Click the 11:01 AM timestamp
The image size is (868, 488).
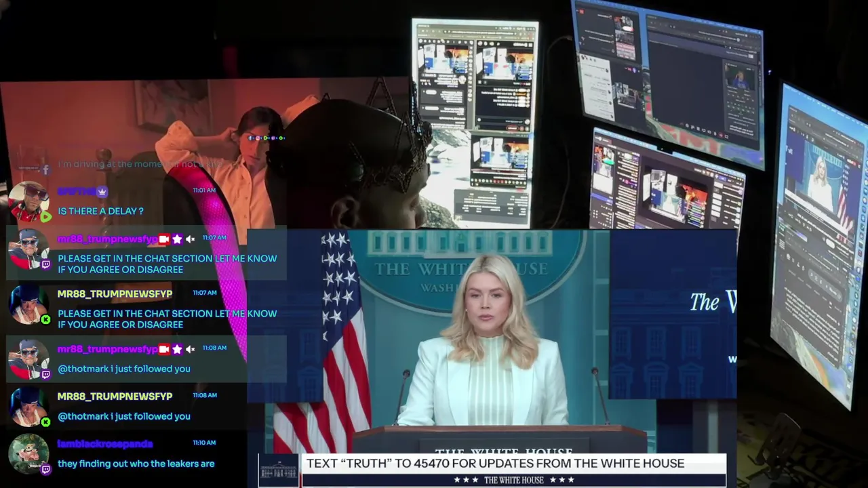[x=204, y=190]
